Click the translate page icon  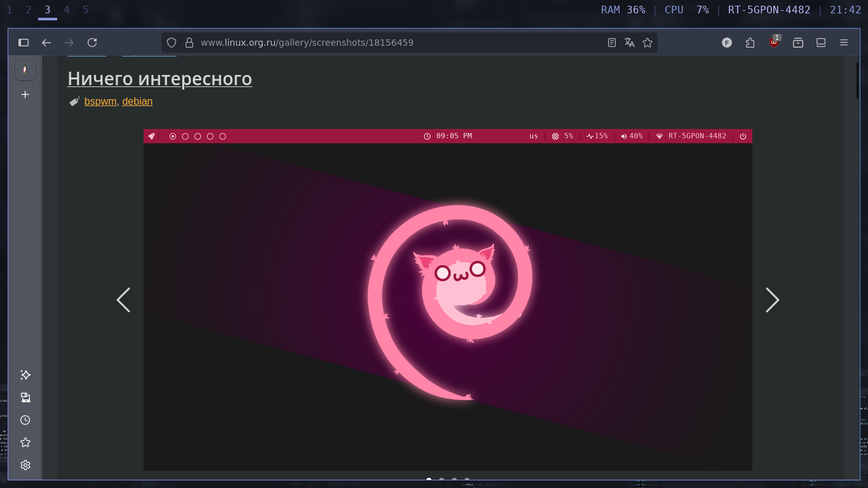point(630,43)
